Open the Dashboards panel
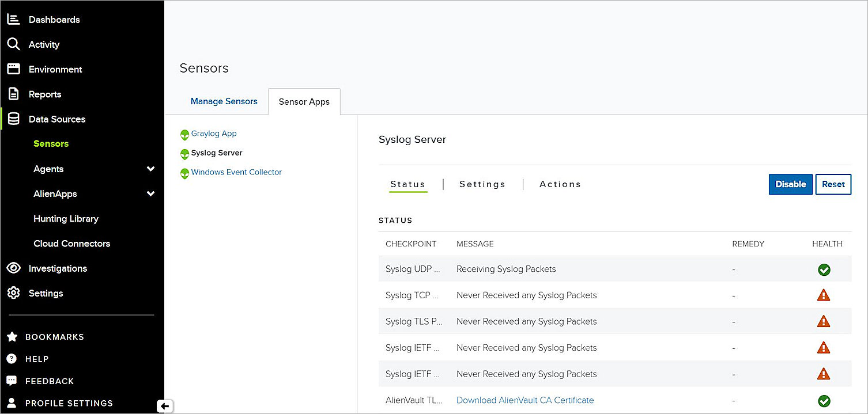This screenshot has width=868, height=414. (x=54, y=19)
